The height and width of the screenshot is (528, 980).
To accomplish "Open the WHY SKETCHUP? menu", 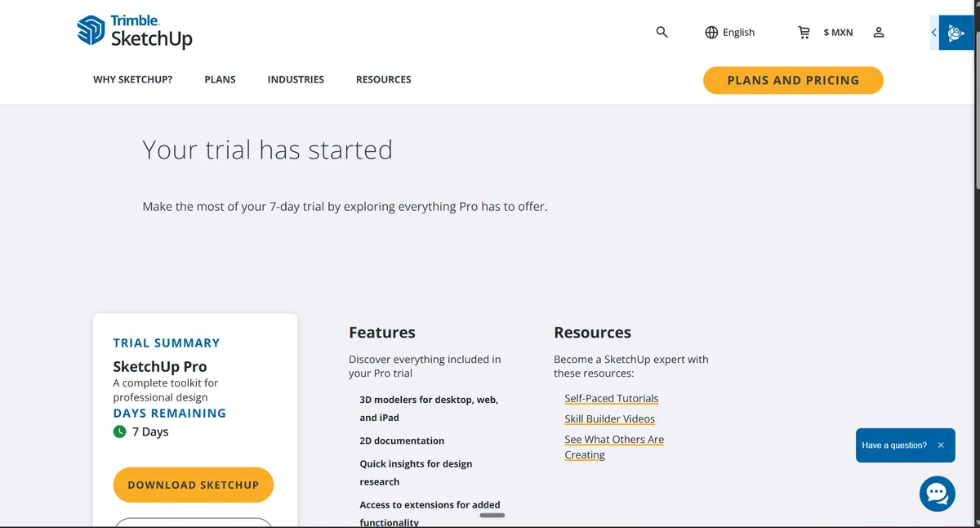I will pyautogui.click(x=133, y=79).
